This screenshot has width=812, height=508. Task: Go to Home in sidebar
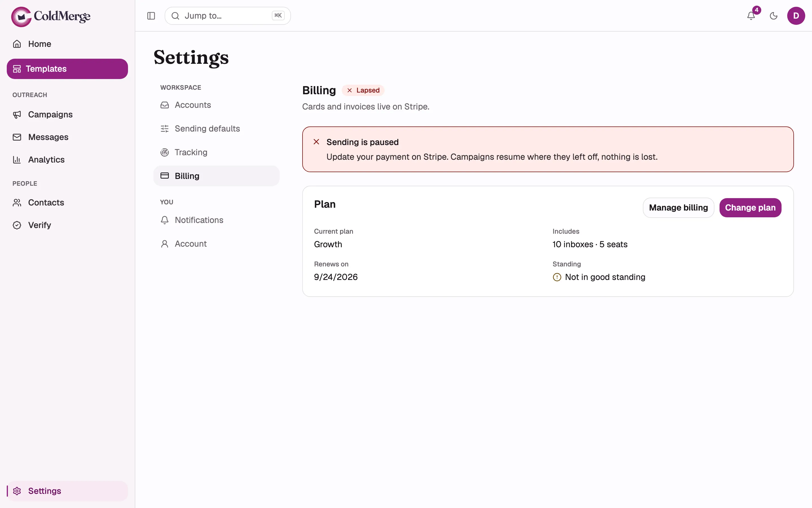pyautogui.click(x=67, y=44)
